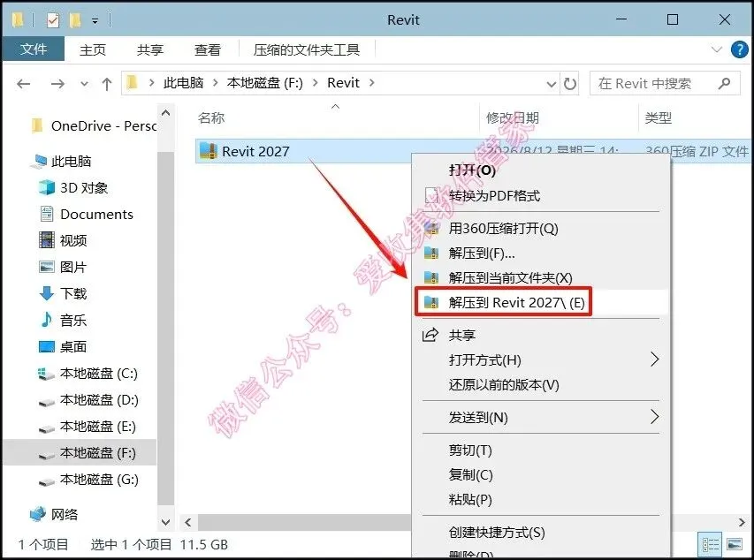Viewport: 754px width, 560px height.
Task: Click the back navigation arrow
Action: coord(23,84)
